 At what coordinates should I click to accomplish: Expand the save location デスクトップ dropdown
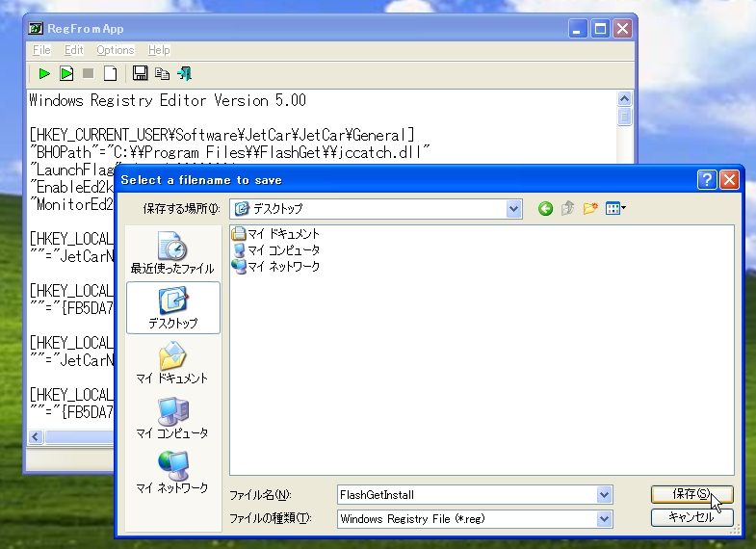[x=513, y=209]
